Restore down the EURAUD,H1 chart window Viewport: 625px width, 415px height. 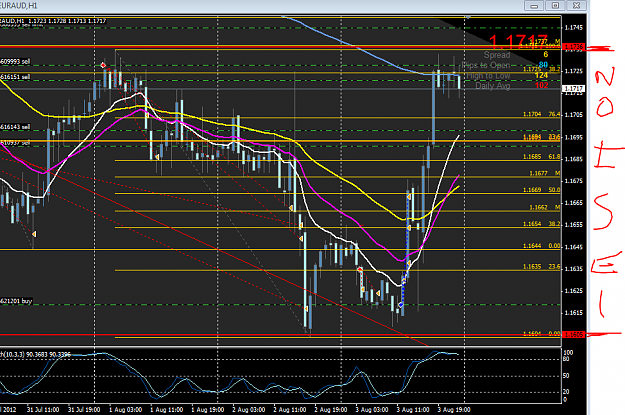(555, 6)
